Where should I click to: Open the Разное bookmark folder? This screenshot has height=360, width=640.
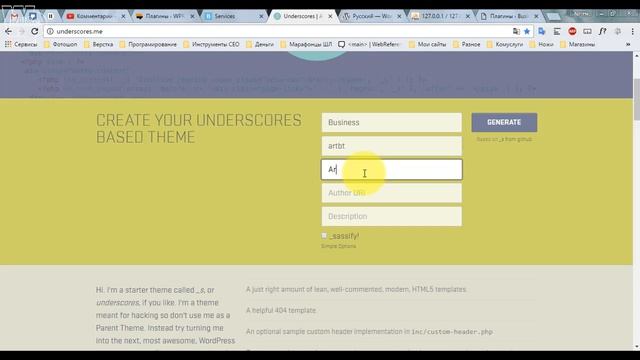[467, 44]
